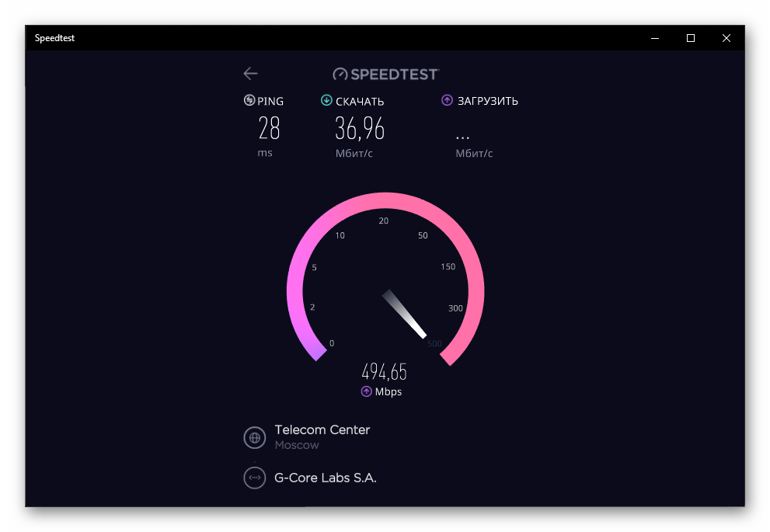770x532 pixels.
Task: Click the upload arrow icon next to Mbps
Action: 366,391
